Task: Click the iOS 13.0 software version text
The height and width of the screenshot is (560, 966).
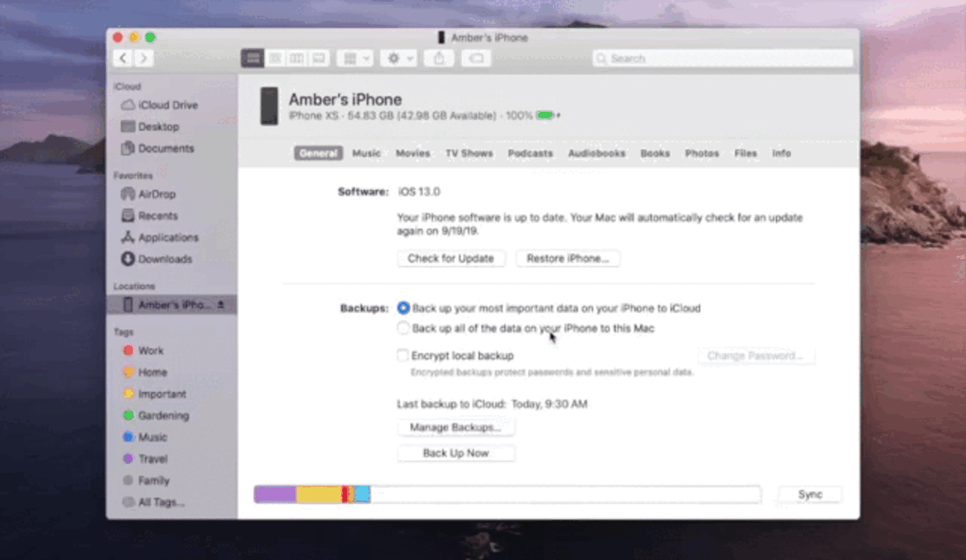Action: [419, 192]
